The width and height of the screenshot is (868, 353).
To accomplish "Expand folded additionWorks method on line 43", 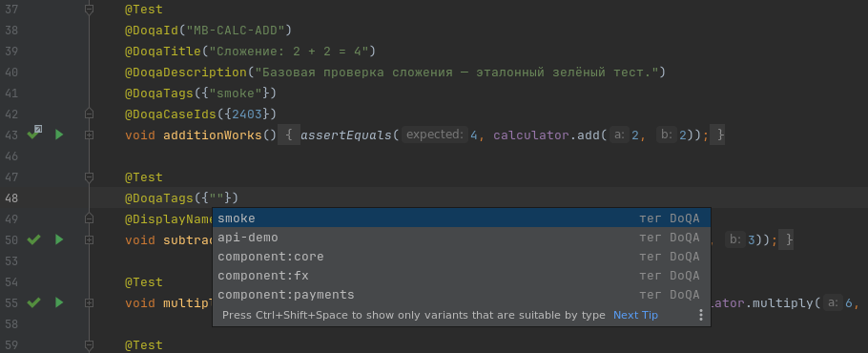I will (x=89, y=135).
